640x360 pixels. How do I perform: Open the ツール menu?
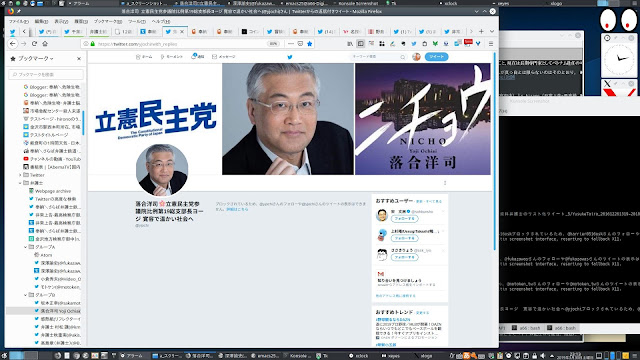click(x=137, y=21)
